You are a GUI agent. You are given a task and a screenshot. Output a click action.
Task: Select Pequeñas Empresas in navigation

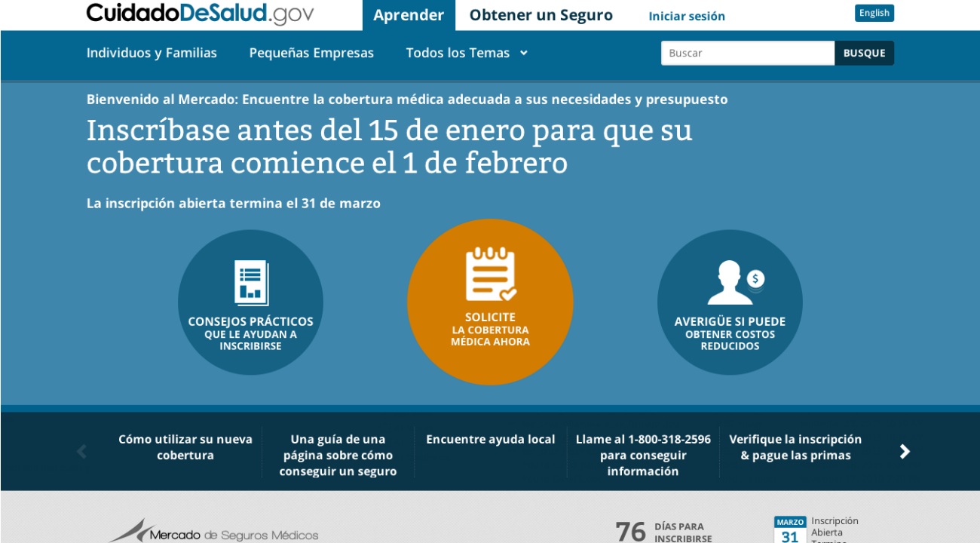click(x=311, y=53)
